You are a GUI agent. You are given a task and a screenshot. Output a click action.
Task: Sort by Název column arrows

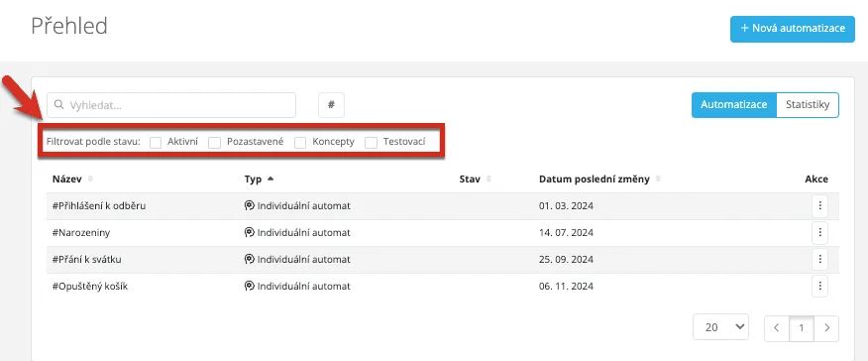pos(90,180)
